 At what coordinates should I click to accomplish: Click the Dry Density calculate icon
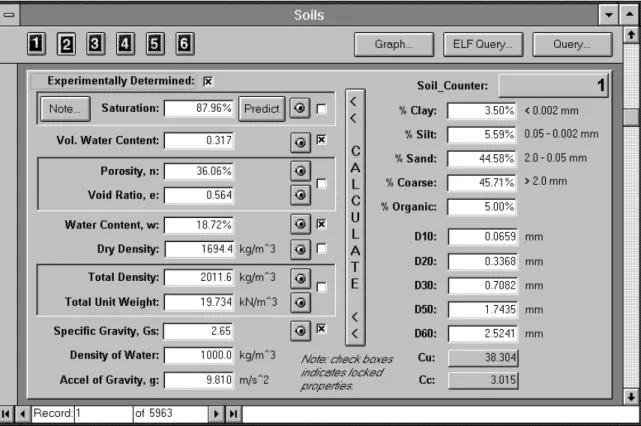tap(300, 249)
